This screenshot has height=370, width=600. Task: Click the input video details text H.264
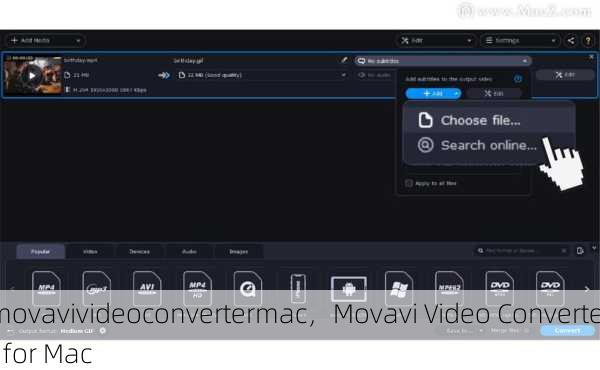110,90
